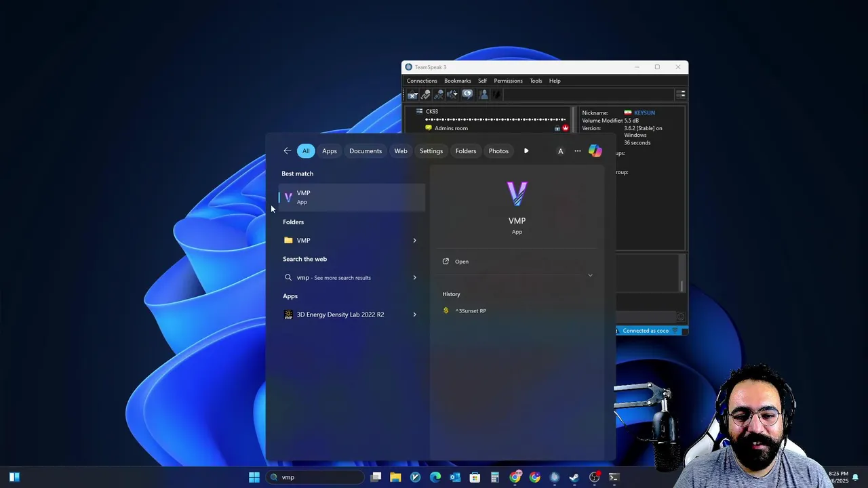Click the microphone activate icon in TeamSpeak
Image resolution: width=868 pixels, height=488 pixels.
(x=426, y=94)
